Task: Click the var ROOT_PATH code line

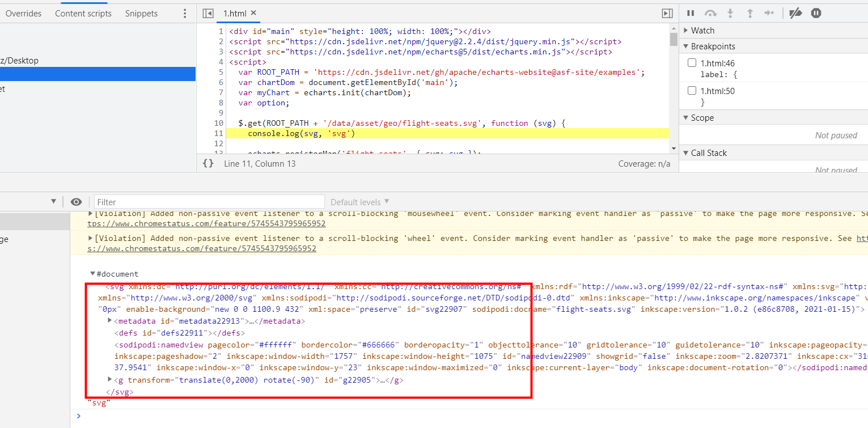Action: pos(442,72)
